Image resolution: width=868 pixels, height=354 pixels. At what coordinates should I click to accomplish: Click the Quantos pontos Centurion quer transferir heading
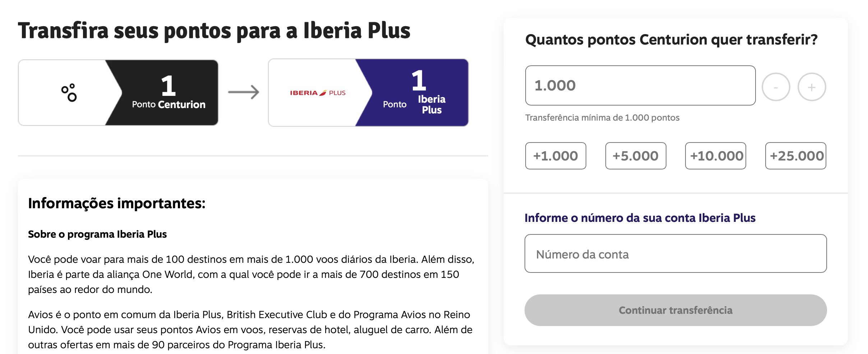(x=671, y=39)
